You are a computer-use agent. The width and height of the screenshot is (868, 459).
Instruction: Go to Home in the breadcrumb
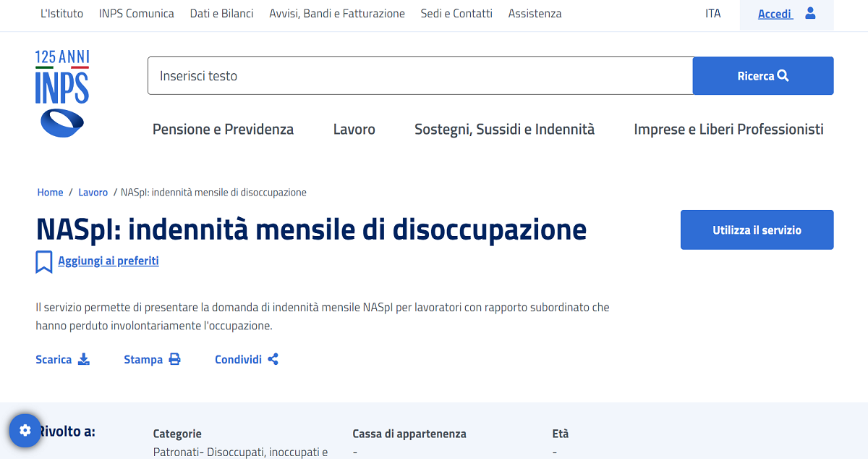tap(51, 193)
